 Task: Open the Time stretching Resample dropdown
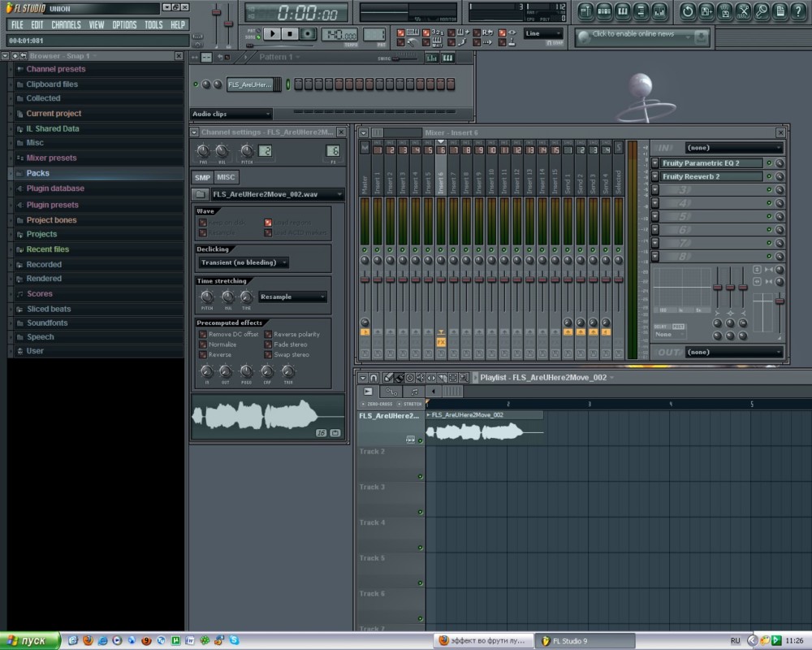click(x=292, y=297)
